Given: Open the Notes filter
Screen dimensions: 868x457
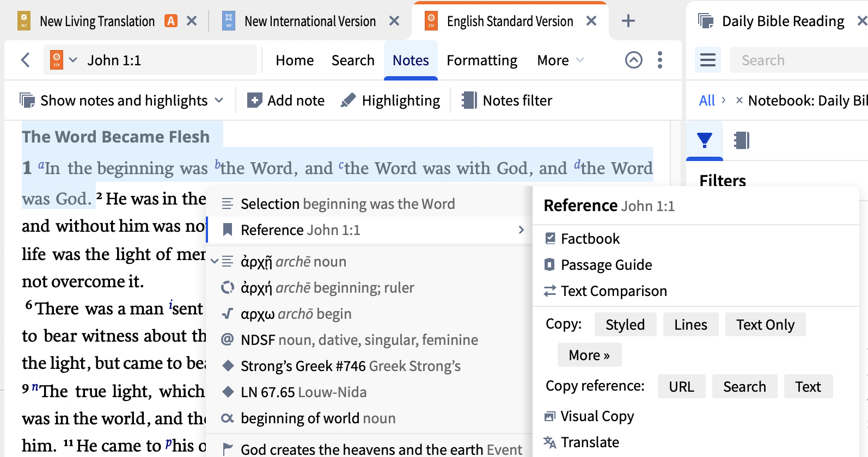Looking at the screenshot, I should (x=506, y=101).
